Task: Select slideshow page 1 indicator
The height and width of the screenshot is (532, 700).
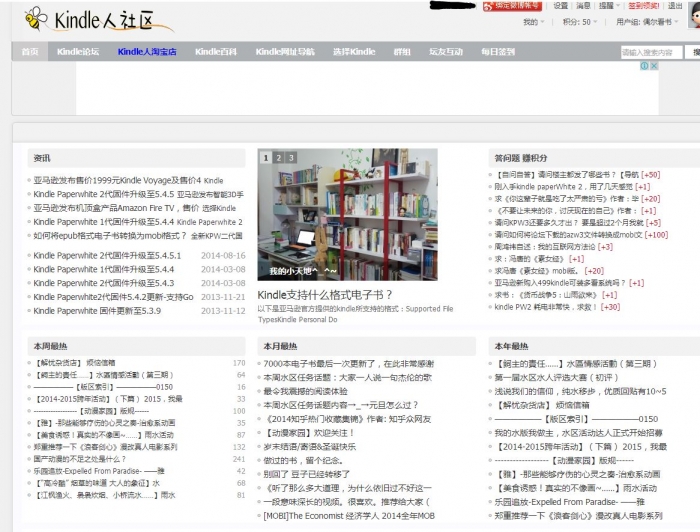Action: [x=266, y=158]
